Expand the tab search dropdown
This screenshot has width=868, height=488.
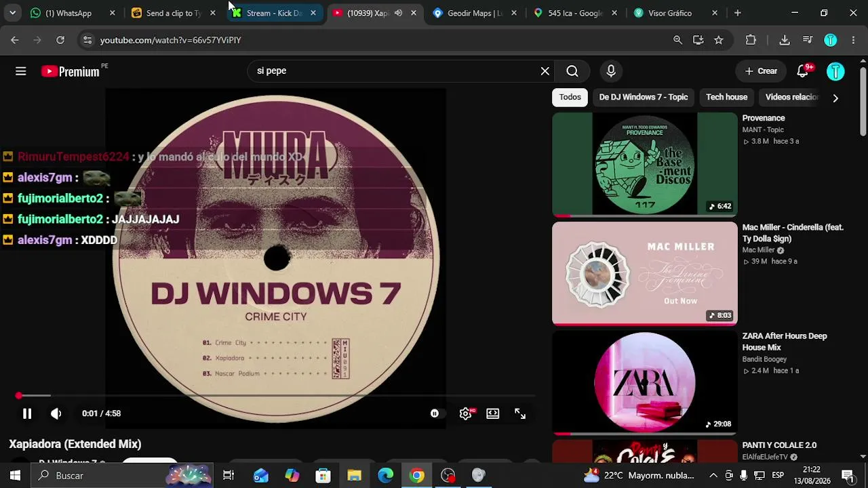coord(12,13)
